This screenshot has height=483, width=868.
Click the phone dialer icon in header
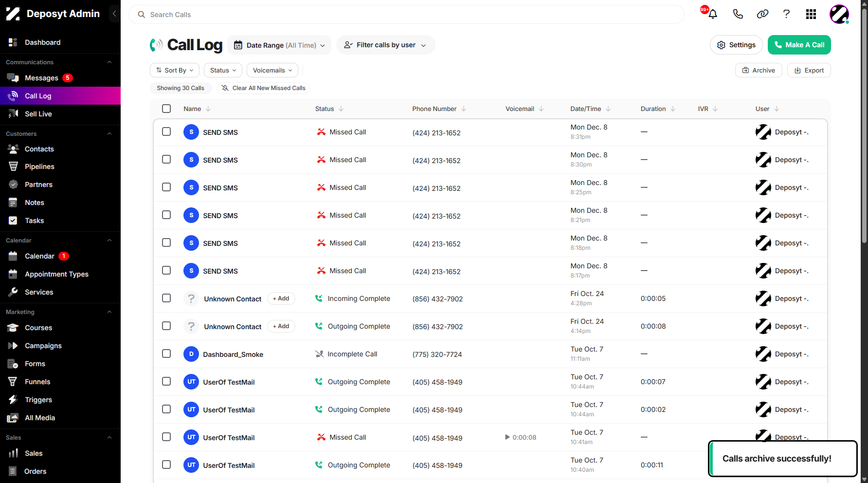pos(738,14)
